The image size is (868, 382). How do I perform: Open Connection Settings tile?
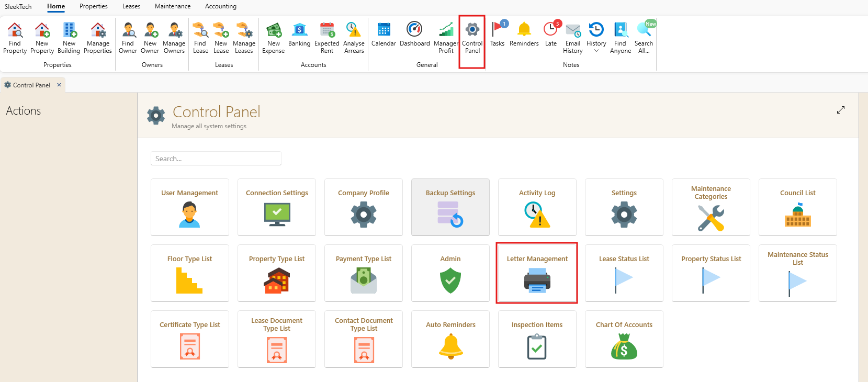pos(277,207)
